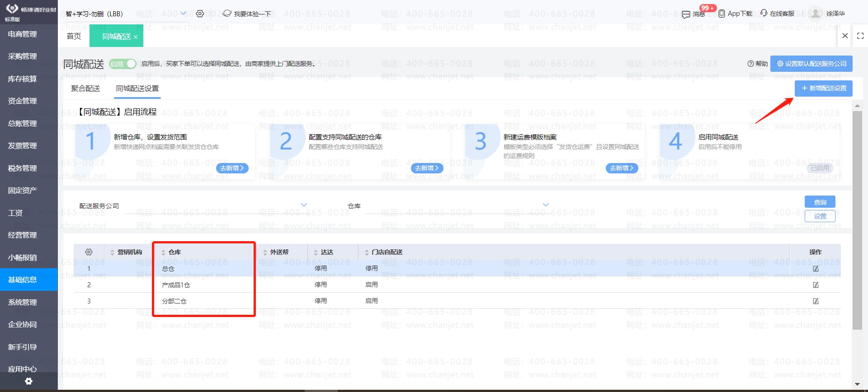The width and height of the screenshot is (868, 392).
Task: Contact online customer service headset icon
Action: [764, 13]
